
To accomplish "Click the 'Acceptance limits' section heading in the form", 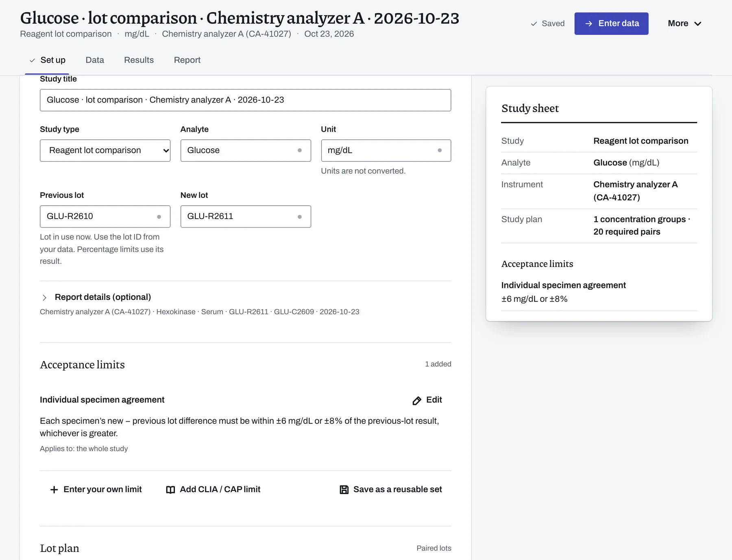I will pos(82,365).
